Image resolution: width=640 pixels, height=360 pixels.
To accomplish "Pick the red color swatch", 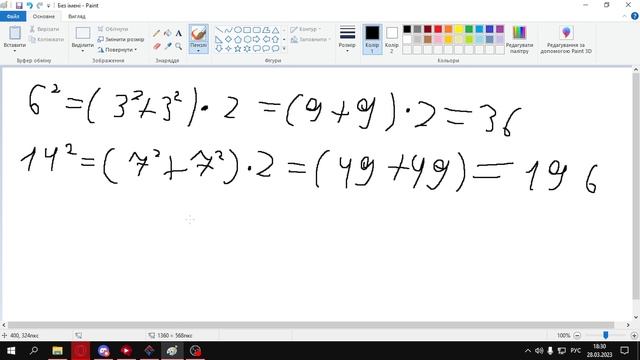I will [x=438, y=29].
